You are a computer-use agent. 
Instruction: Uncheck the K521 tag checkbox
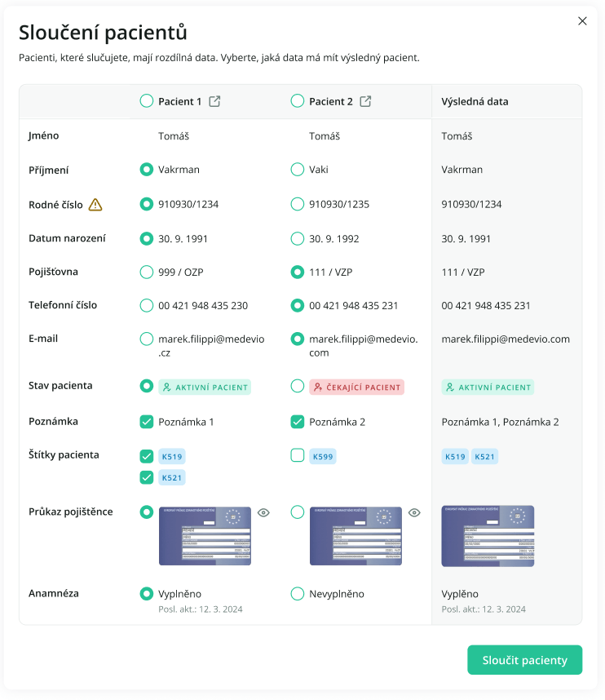tap(147, 477)
